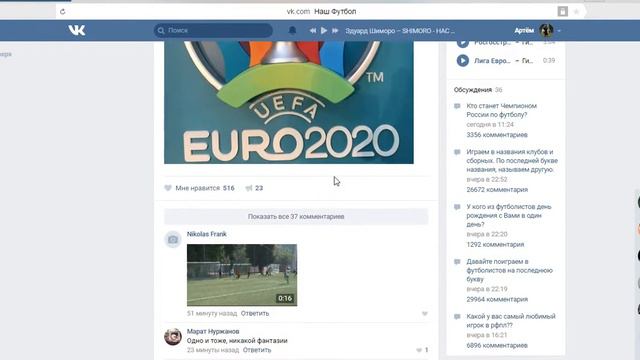Play the 0:16 football video in comment
Screen dimensions: 640x360
pos(242,275)
